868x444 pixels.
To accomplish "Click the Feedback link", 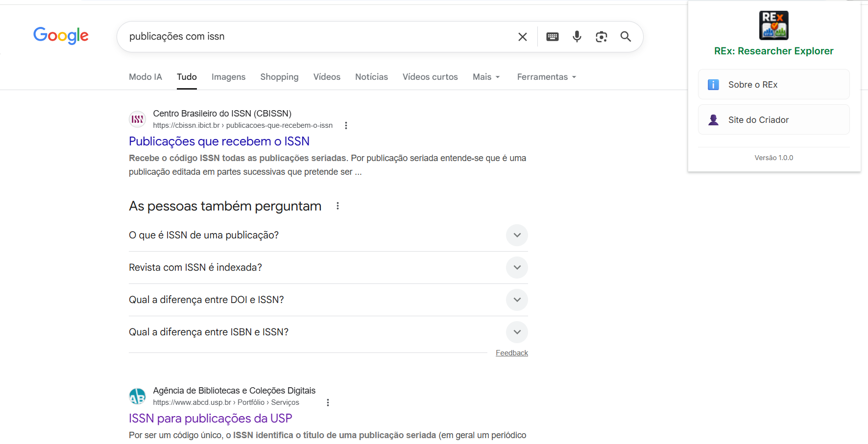I will click(x=512, y=353).
